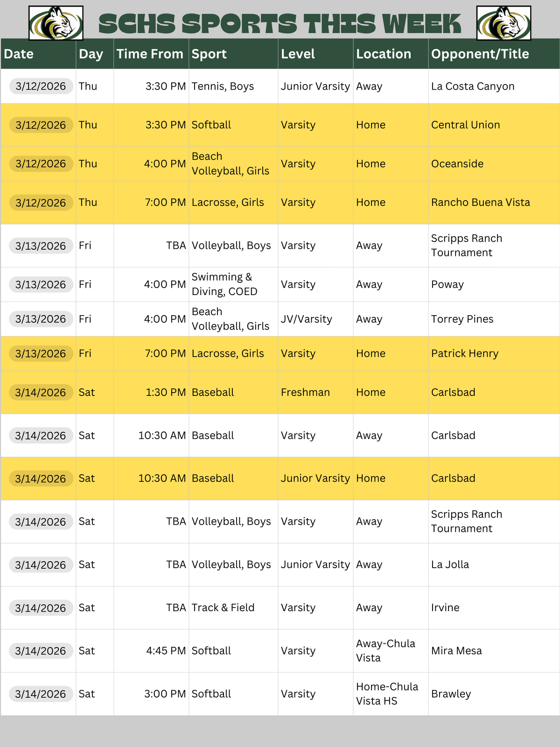Click the Mira Mesa opponent text

456,651
